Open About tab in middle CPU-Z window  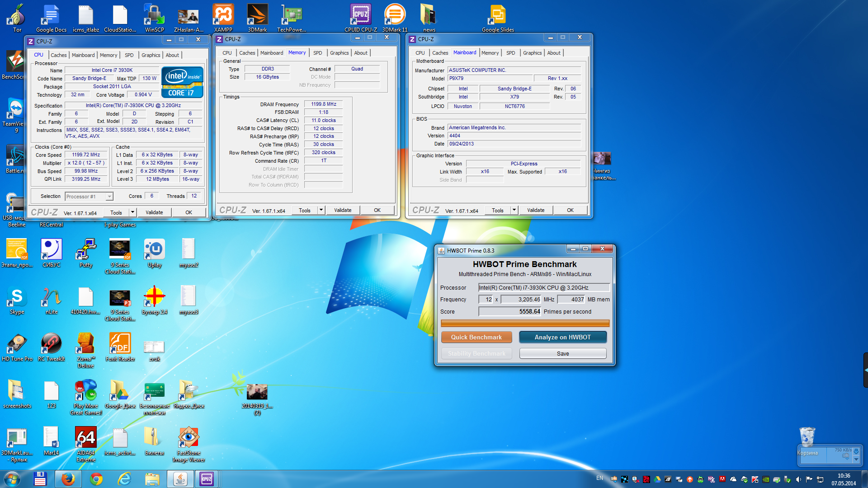pyautogui.click(x=361, y=53)
